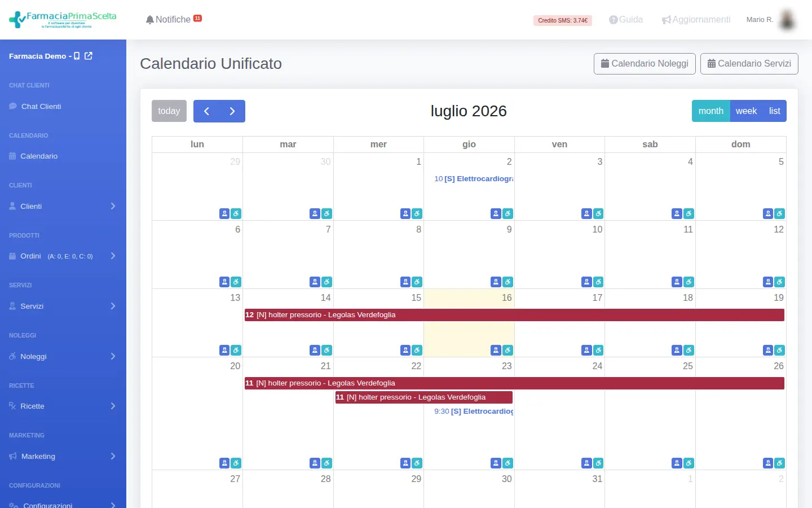812x508 pixels.
Task: Open Calendario Noleggi
Action: pos(645,64)
